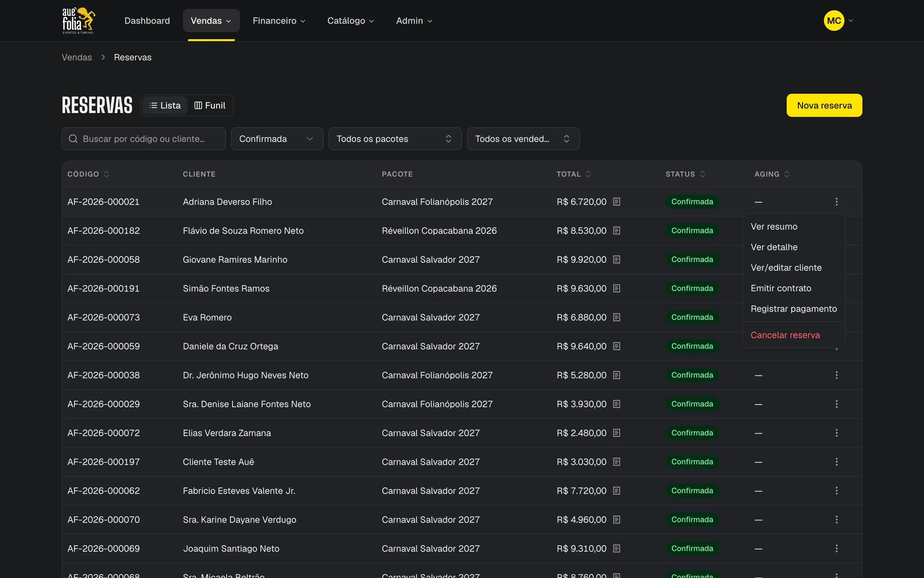Click Vendas breadcrumb link
Screen dimensions: 924x578
pos(77,57)
